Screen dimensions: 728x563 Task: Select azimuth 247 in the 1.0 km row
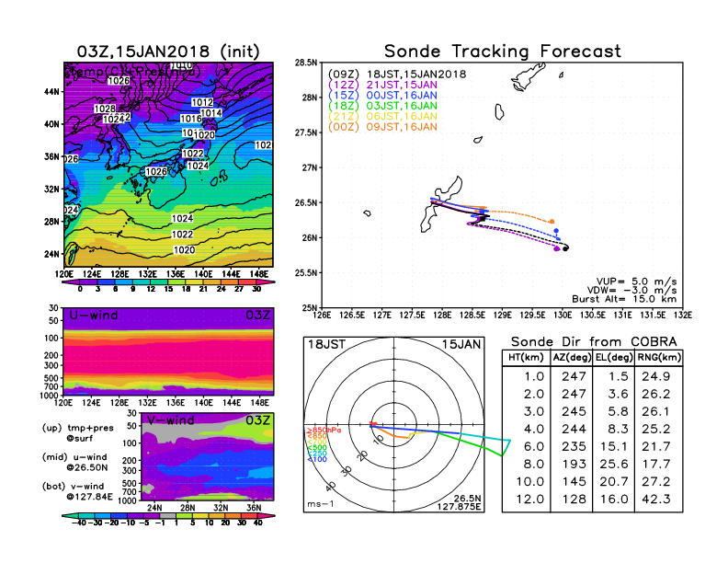pyautogui.click(x=574, y=376)
